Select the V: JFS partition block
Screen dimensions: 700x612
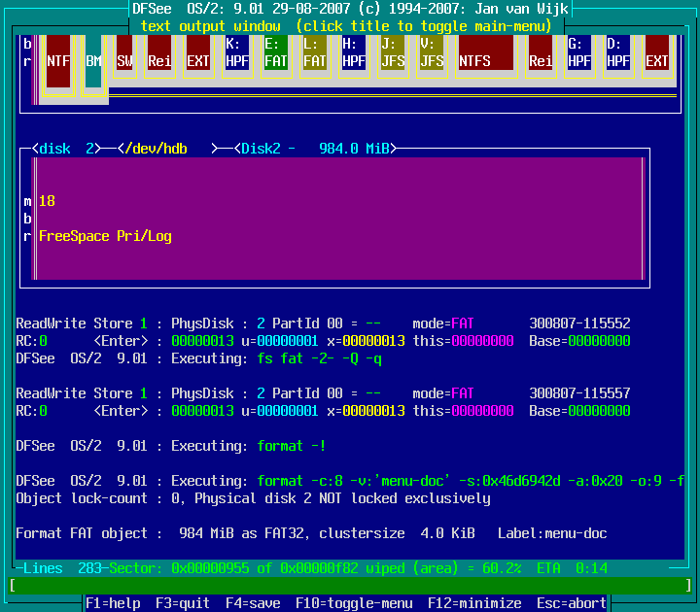click(x=432, y=53)
